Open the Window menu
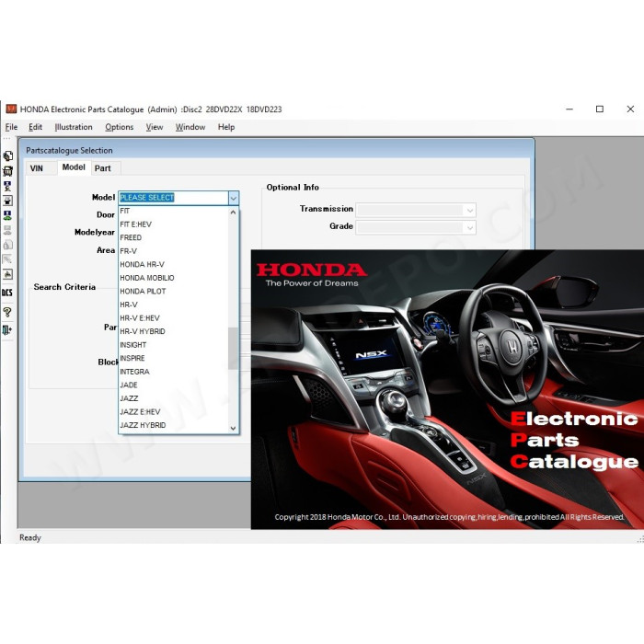Screen dimensions: 644x644 point(190,127)
